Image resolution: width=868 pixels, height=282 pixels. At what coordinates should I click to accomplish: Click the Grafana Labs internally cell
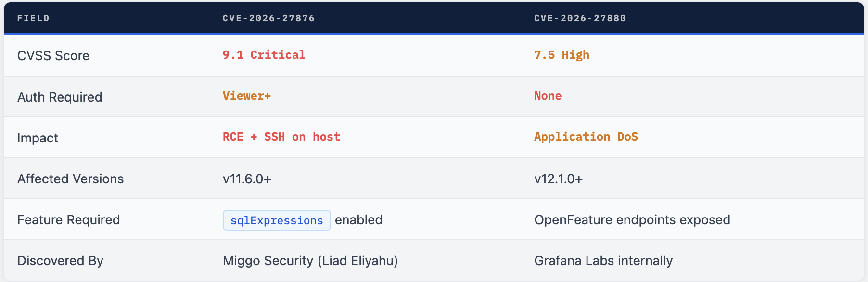[x=603, y=261]
